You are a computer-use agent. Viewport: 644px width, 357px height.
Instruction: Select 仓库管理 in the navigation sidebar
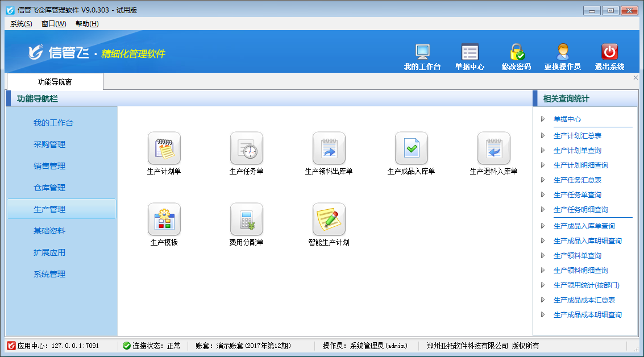click(x=49, y=188)
